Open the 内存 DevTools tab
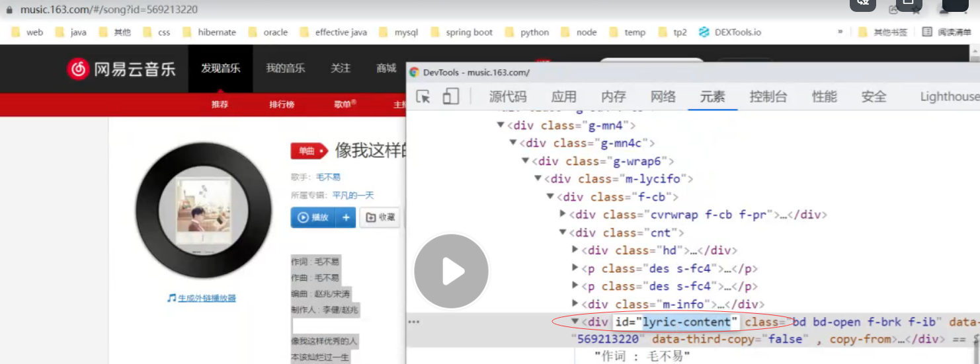980x364 pixels. point(614,96)
